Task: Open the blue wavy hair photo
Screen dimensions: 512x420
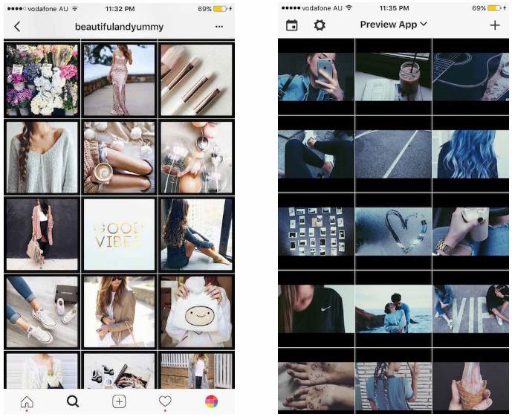Action: coord(470,154)
